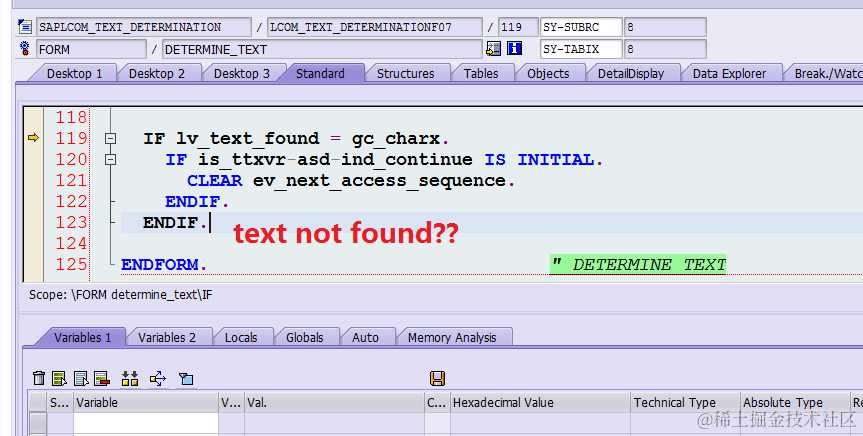
Task: Click ev_next_access_sequence in line 121
Action: (x=379, y=181)
